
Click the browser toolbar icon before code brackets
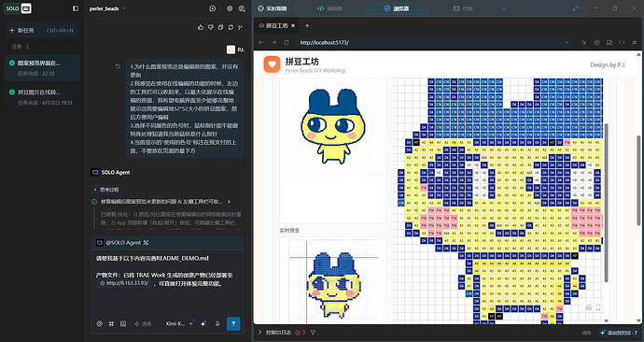coord(609,42)
